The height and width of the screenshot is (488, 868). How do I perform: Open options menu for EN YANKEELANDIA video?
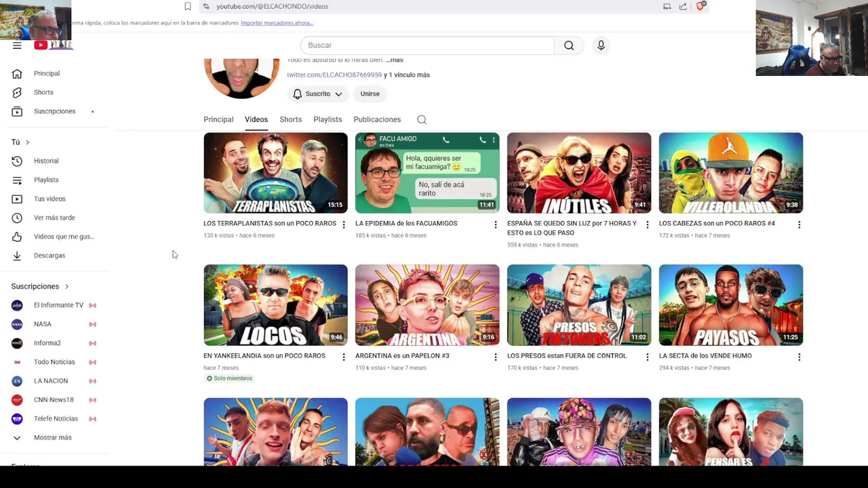(343, 357)
